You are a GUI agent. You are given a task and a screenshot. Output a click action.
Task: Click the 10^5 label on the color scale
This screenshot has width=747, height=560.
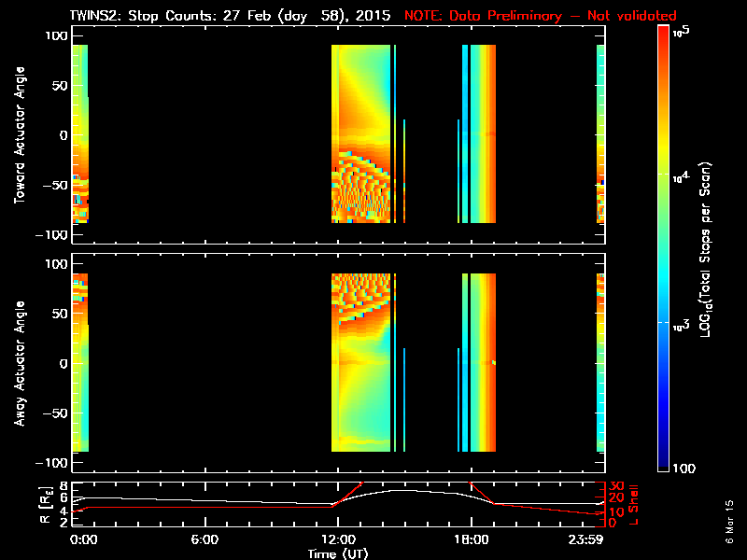pyautogui.click(x=681, y=32)
